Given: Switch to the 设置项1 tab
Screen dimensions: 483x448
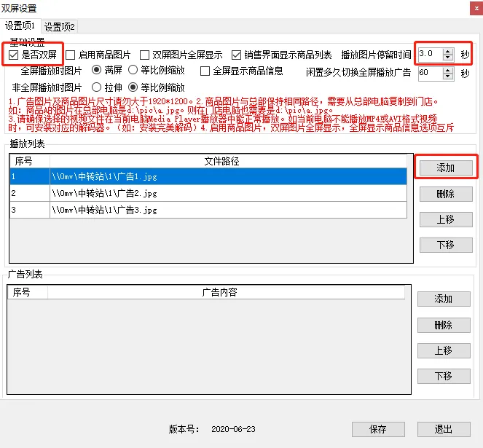Looking at the screenshot, I should coord(20,25).
